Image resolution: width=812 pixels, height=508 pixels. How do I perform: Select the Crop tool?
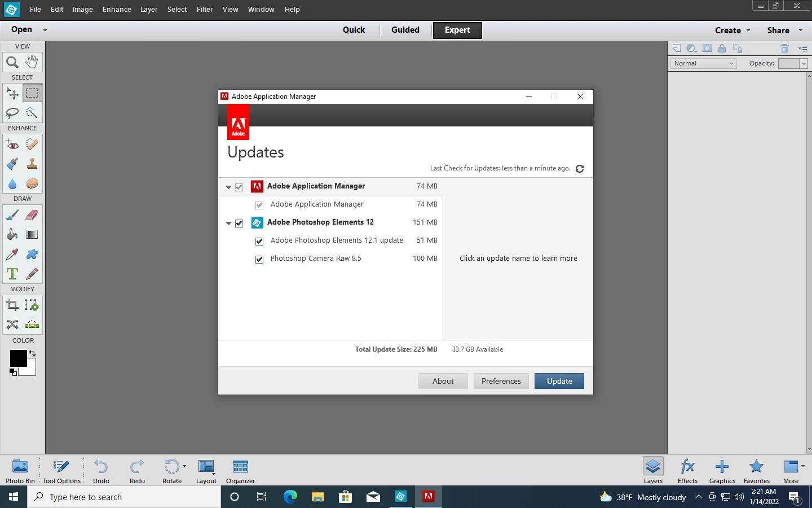(12, 305)
